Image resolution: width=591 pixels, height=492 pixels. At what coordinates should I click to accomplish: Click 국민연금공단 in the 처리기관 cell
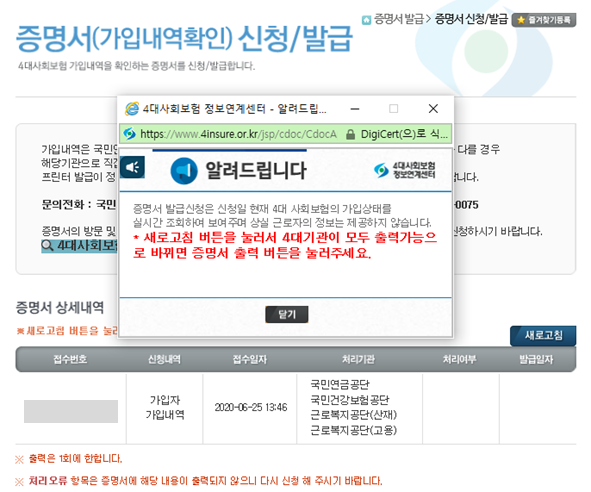(x=340, y=385)
